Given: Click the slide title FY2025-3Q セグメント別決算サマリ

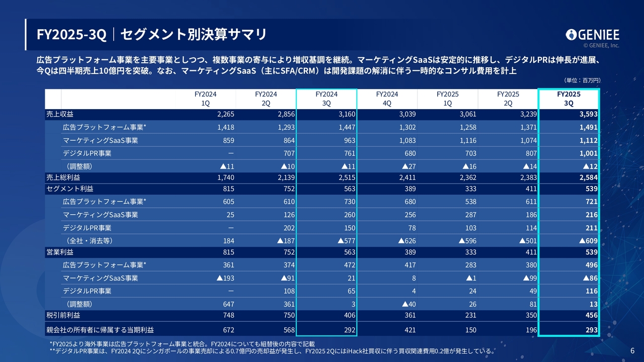Looking at the screenshot, I should click(151, 34).
